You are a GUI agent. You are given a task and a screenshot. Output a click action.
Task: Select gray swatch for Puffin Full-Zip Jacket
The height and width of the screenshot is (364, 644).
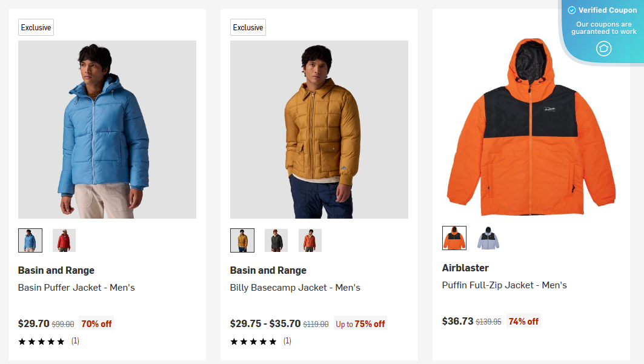[x=488, y=238]
